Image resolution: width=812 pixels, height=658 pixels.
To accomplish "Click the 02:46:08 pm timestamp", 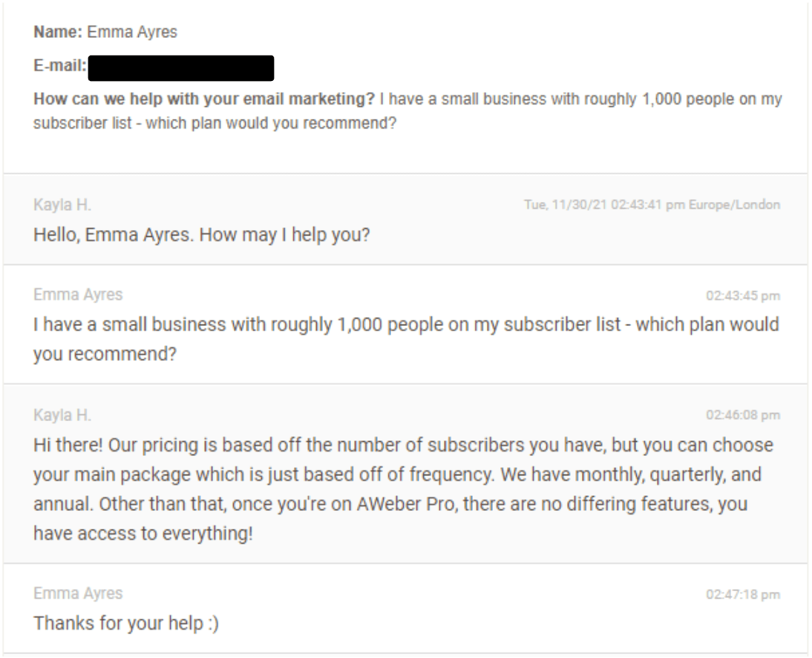I will point(743,416).
